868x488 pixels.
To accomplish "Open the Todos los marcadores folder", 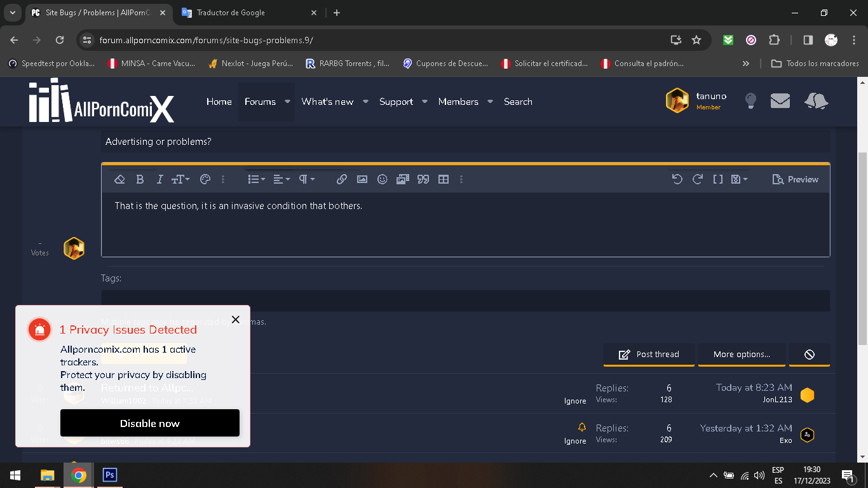I will pos(815,64).
